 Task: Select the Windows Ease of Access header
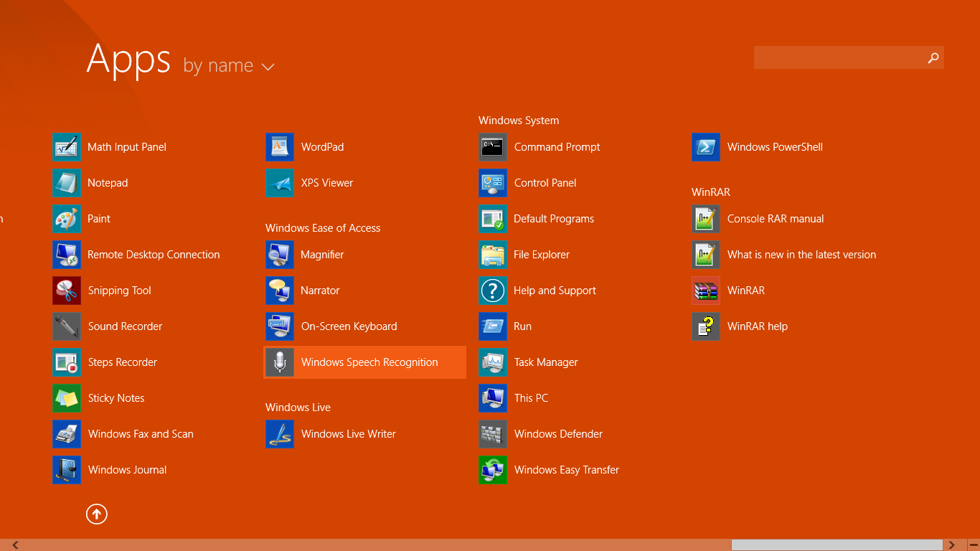323,228
